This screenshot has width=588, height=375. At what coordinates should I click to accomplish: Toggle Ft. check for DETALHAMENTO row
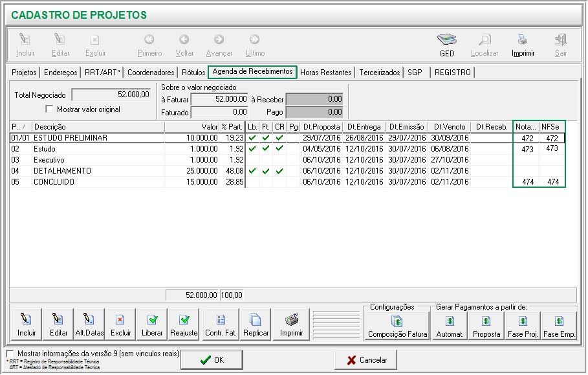click(266, 171)
